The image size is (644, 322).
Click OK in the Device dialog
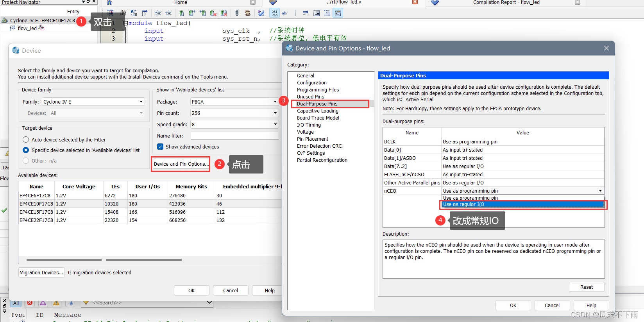click(x=191, y=290)
